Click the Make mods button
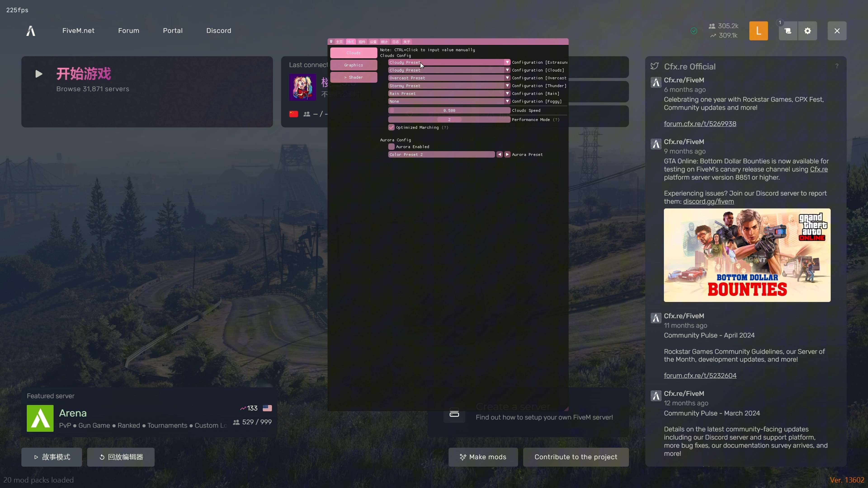Screen dimensions: 868x488 click(x=483, y=457)
